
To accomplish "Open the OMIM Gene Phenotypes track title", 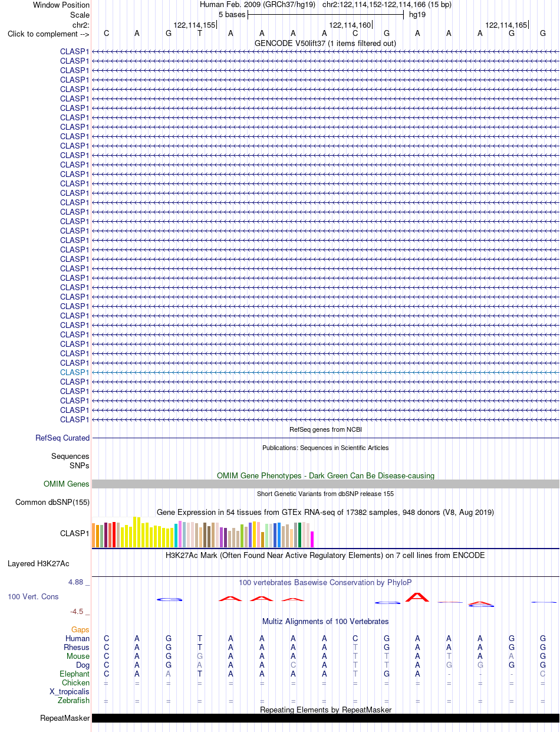I will pos(325,475).
